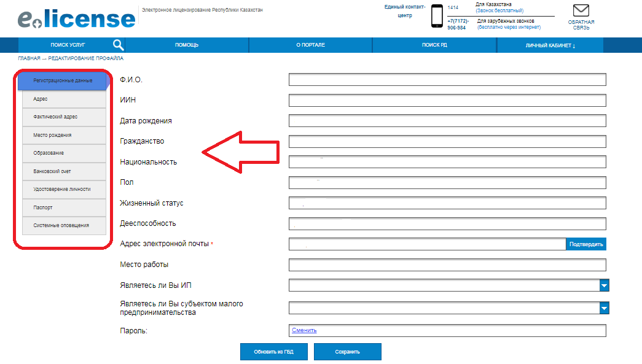Image resolution: width=642 pixels, height=364 pixels.
Task: Click the 'Сменить' password link
Action: coord(304,330)
